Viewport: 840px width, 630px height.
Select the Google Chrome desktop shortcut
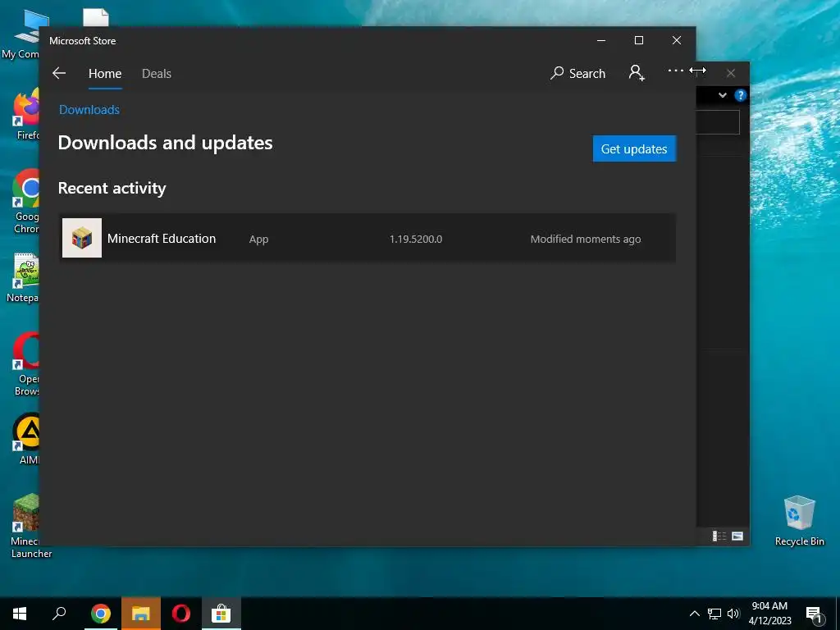point(25,202)
